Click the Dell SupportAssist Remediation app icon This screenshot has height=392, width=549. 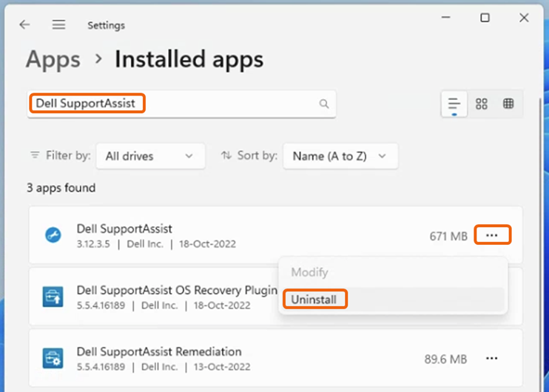tap(53, 359)
